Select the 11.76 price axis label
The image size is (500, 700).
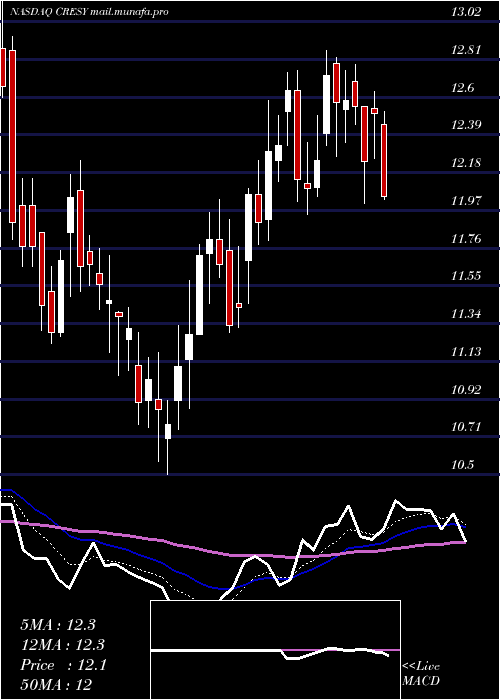(x=466, y=239)
